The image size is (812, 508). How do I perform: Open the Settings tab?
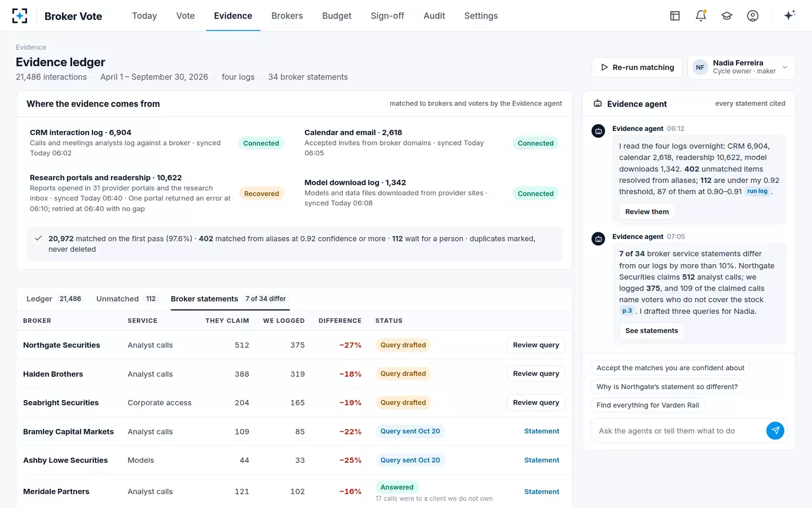[x=481, y=16]
